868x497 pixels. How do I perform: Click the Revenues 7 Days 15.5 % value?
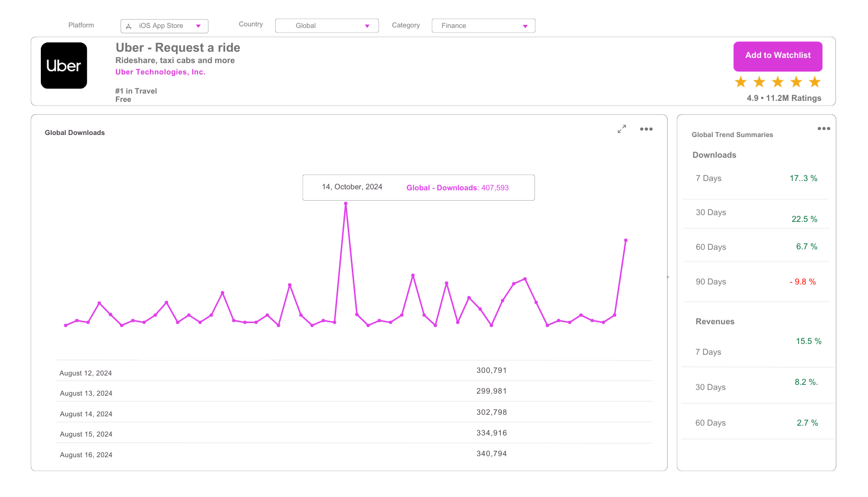click(809, 341)
